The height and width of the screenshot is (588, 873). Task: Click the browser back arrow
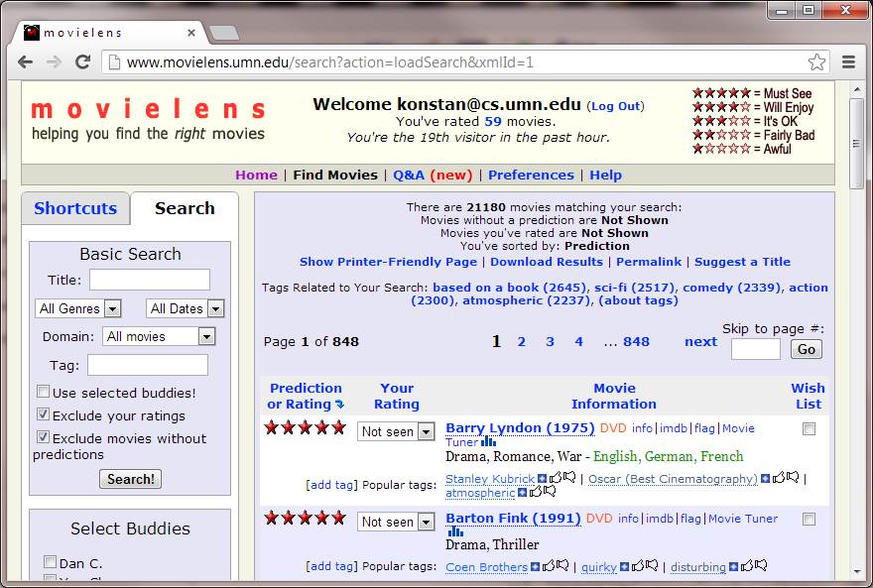25,61
